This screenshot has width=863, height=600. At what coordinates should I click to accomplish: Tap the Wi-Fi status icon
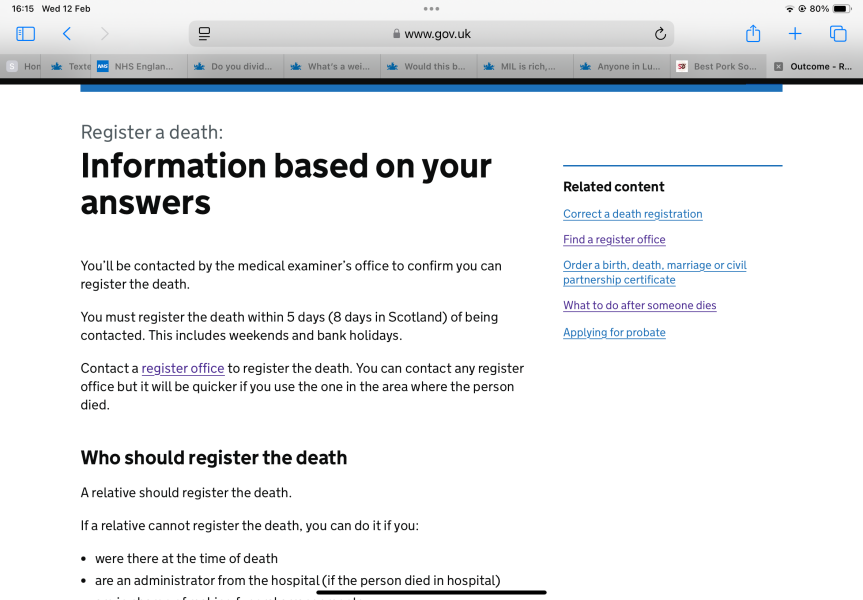pos(789,9)
